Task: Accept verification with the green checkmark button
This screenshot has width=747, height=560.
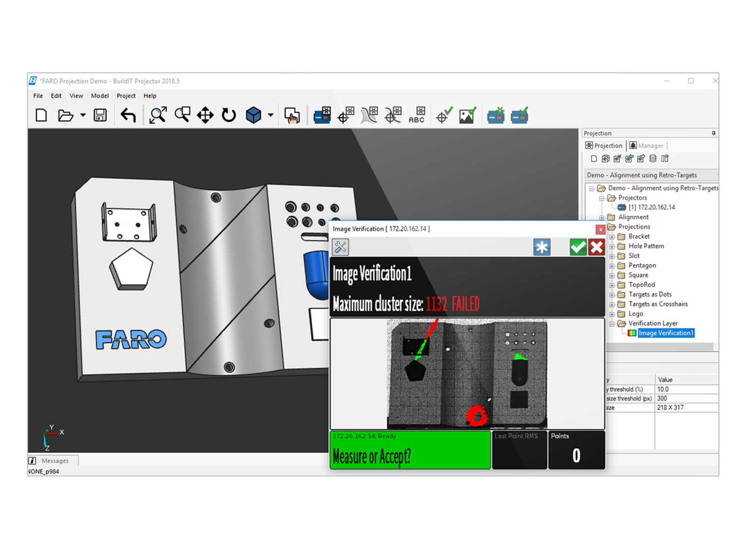Action: pyautogui.click(x=578, y=247)
